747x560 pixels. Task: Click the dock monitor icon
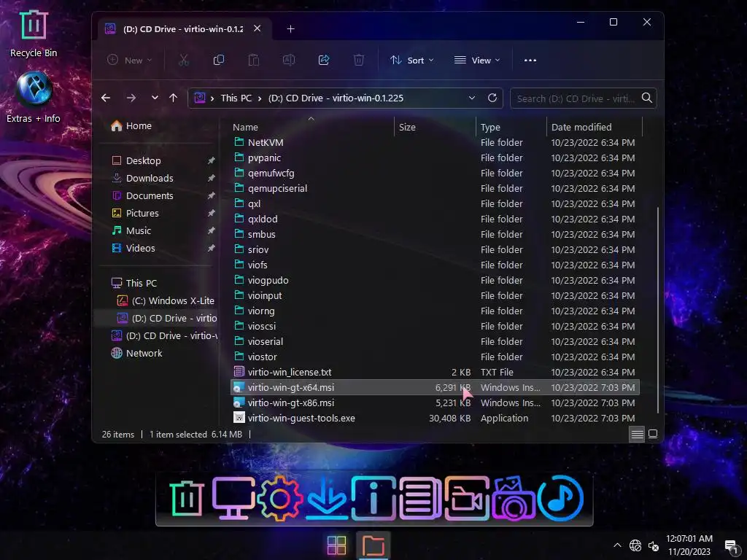(233, 498)
